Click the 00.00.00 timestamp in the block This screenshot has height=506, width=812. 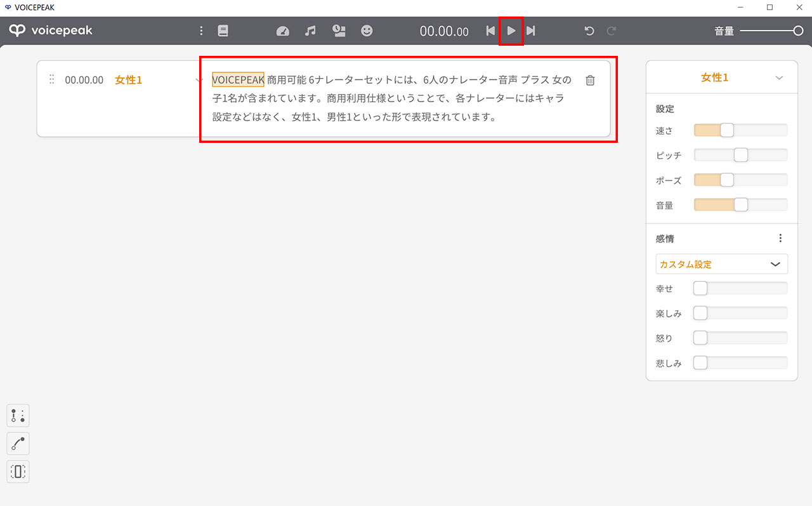(84, 80)
